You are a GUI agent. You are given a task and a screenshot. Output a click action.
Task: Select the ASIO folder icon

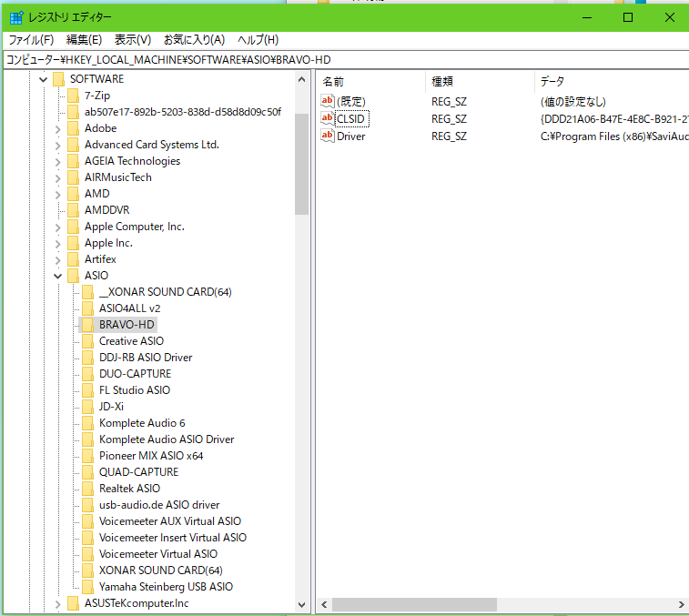[x=73, y=276]
